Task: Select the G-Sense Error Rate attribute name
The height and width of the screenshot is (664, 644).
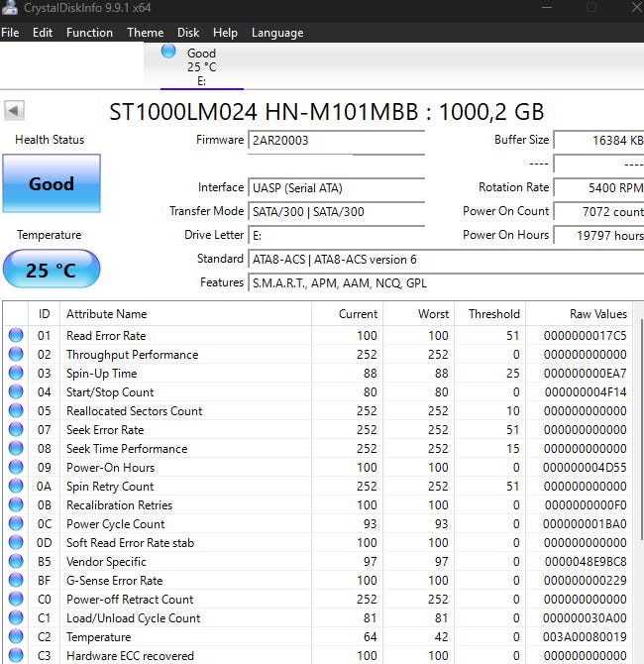Action: coord(114,580)
